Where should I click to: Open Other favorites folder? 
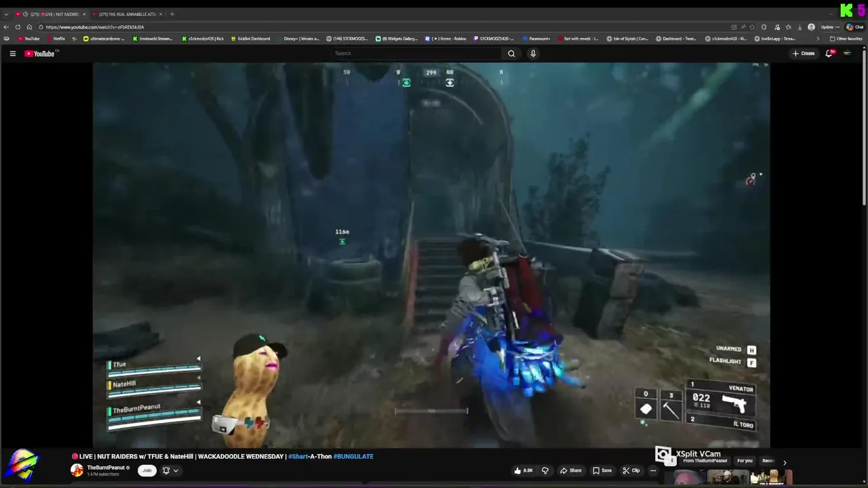pyautogui.click(x=846, y=39)
